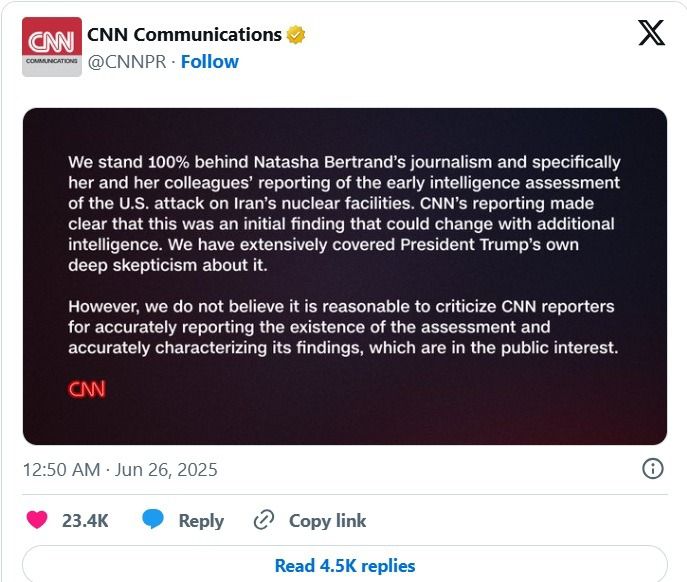Click the @CNNPR handle
687x582 pixels.
coord(127,62)
